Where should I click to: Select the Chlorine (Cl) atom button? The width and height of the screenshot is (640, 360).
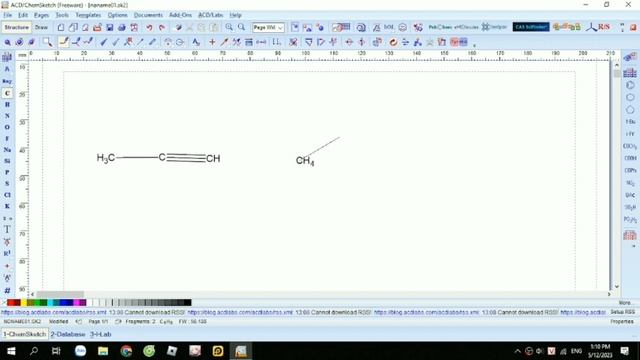pyautogui.click(x=7, y=195)
